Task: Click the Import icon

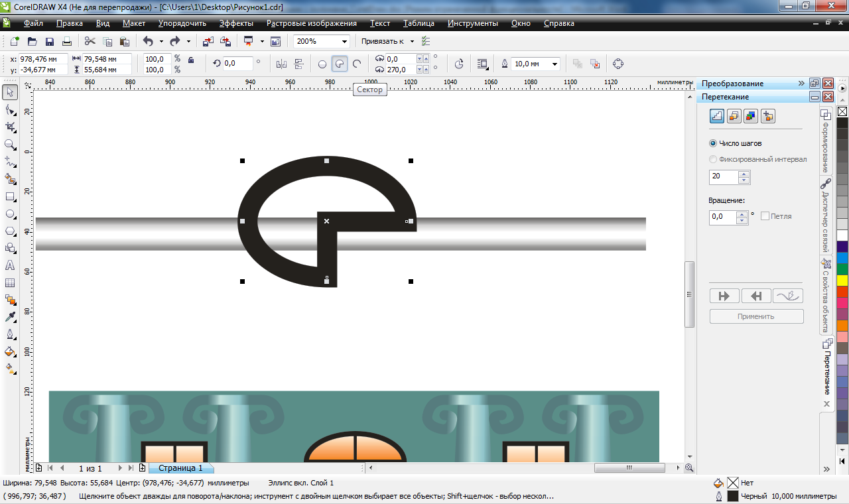Action: pos(208,41)
